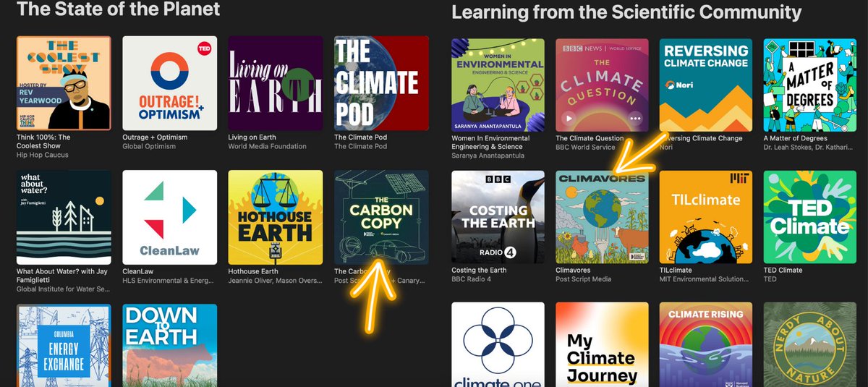This screenshot has width=868, height=387.
Task: Click 'Saranya Anantapantula' author text
Action: click(487, 156)
